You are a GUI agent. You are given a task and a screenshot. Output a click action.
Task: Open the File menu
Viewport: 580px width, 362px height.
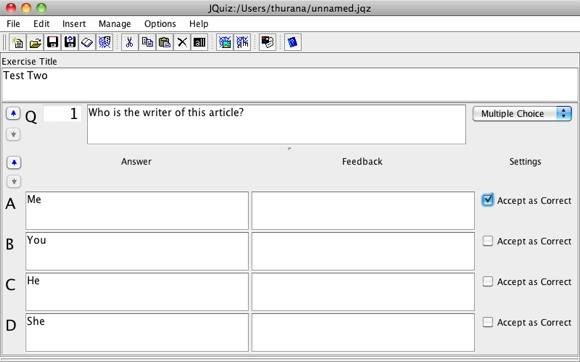pyautogui.click(x=13, y=24)
